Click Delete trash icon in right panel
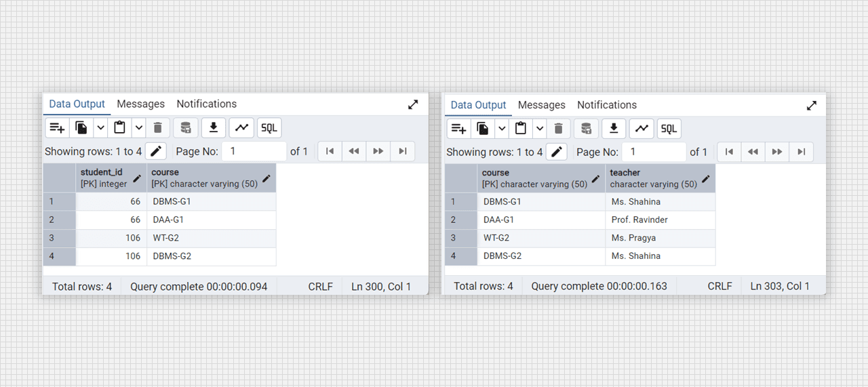Screen dimensions: 868x387 [x=559, y=128]
